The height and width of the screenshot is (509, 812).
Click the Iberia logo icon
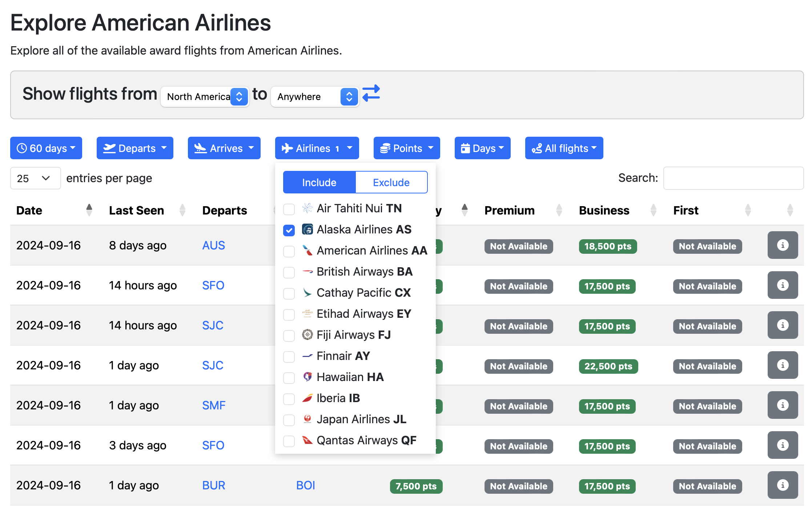(x=307, y=398)
